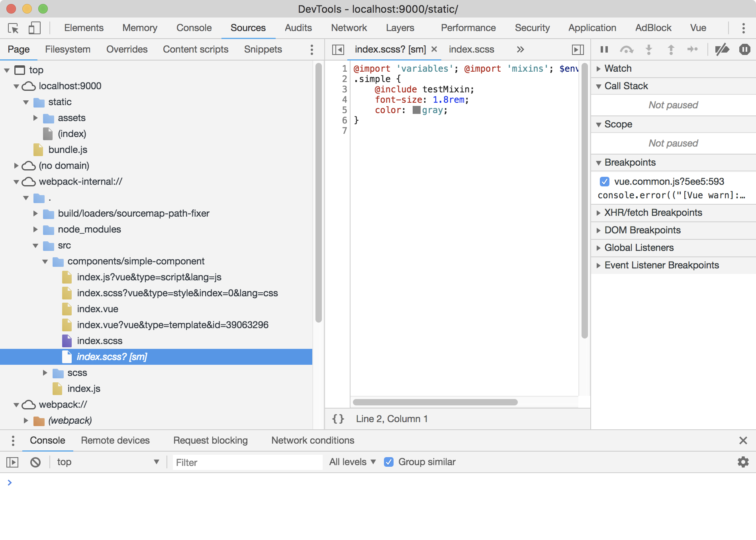
Task: Select the index.scss editor tab
Action: click(472, 49)
